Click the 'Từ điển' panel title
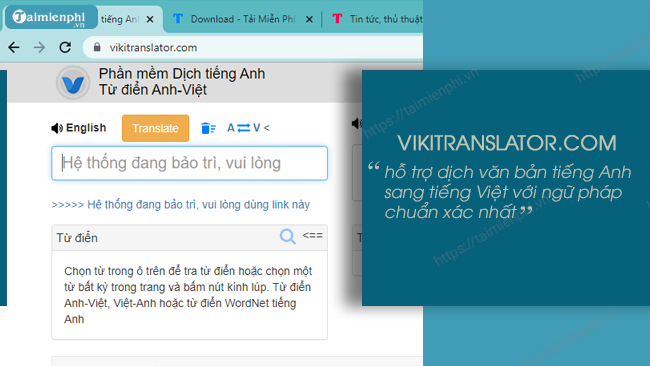Image resolution: width=650 pixels, height=366 pixels. point(77,238)
